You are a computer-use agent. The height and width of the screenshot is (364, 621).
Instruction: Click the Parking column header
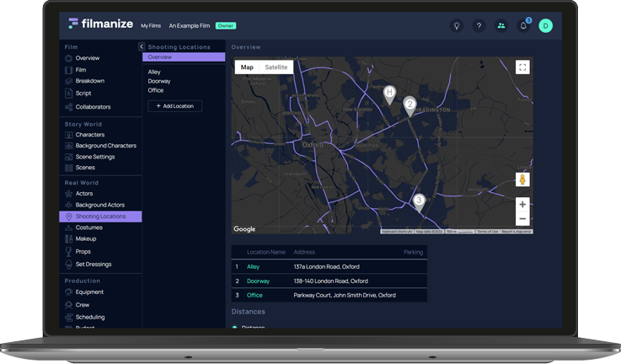click(413, 252)
